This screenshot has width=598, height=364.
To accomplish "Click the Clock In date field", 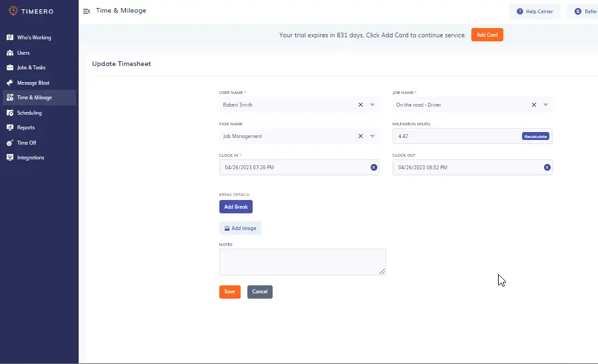I will (x=299, y=167).
